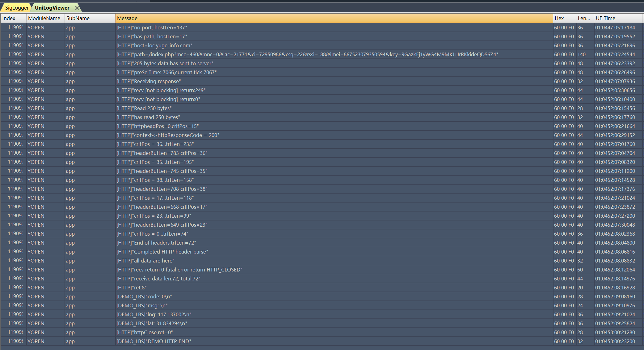Click UE Time value 01:0452:09:21024
Screen dimensions: 644x350
click(615, 314)
